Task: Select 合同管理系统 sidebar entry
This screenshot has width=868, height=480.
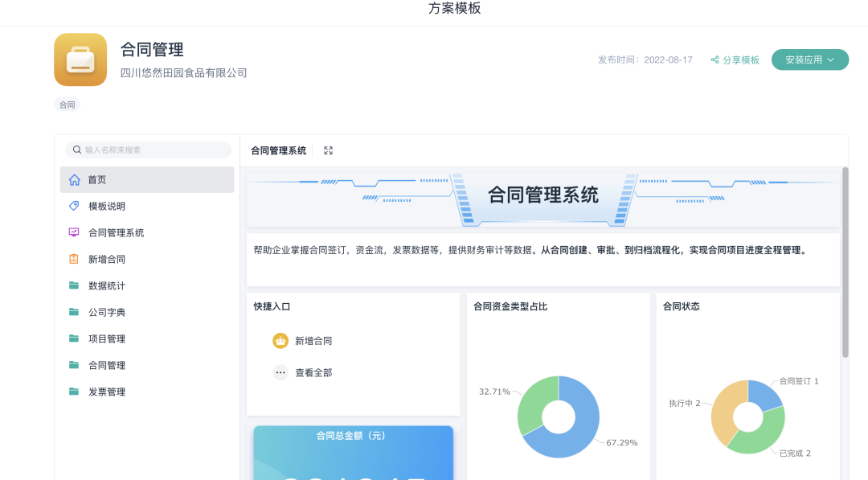Action: (147, 232)
